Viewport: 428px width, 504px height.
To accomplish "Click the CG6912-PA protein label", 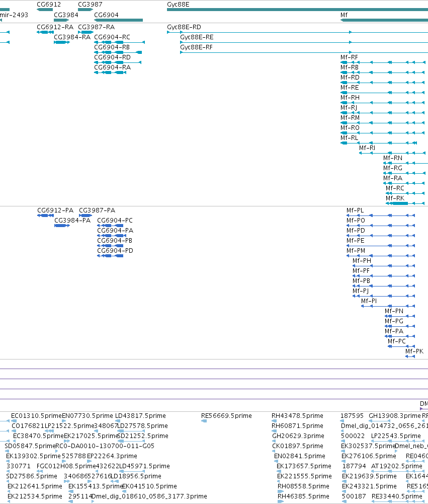I will click(x=55, y=210).
